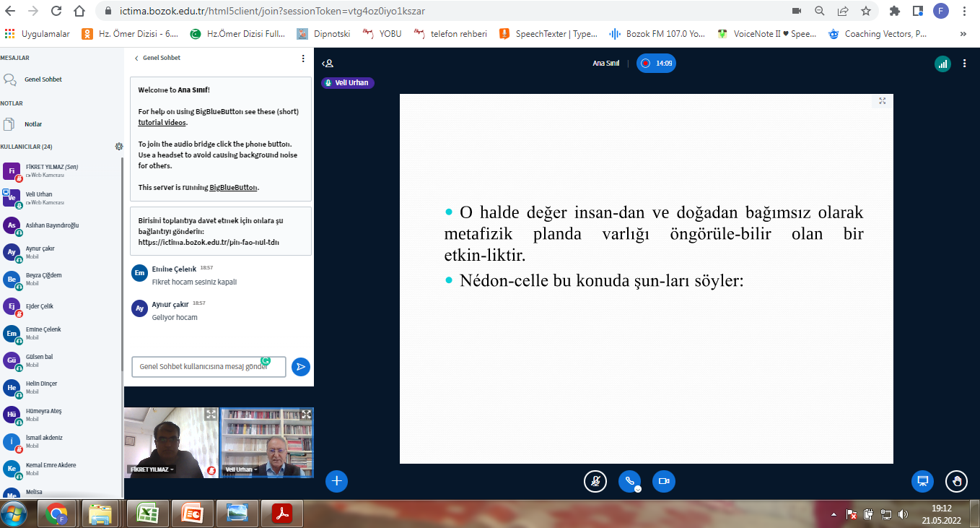Screen dimensions: 980x528
Task: Click the BigBlueButton server link
Action: pyautogui.click(x=233, y=187)
